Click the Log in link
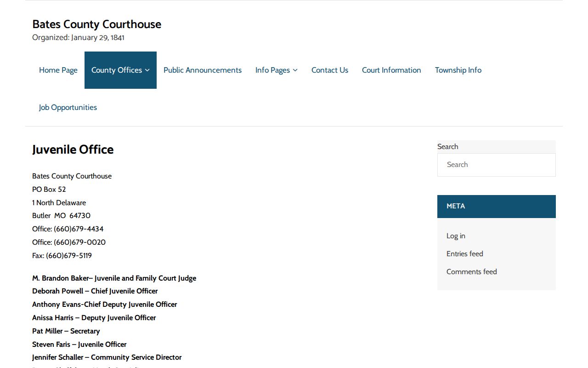 point(456,236)
